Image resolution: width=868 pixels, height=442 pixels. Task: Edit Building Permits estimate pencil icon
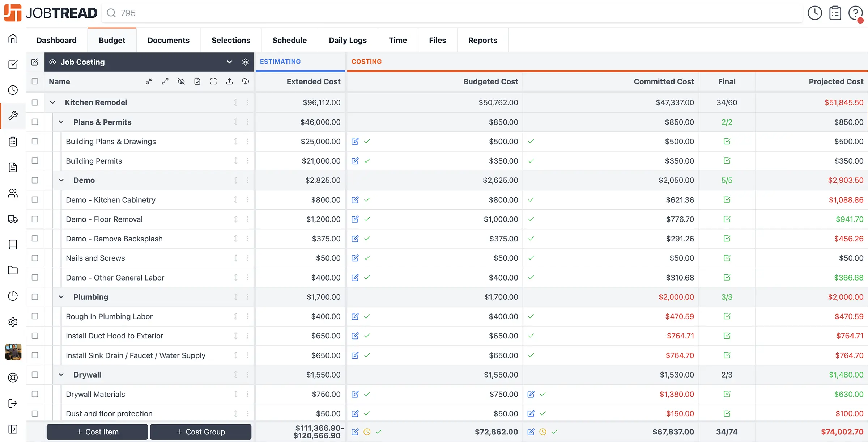[x=355, y=161]
